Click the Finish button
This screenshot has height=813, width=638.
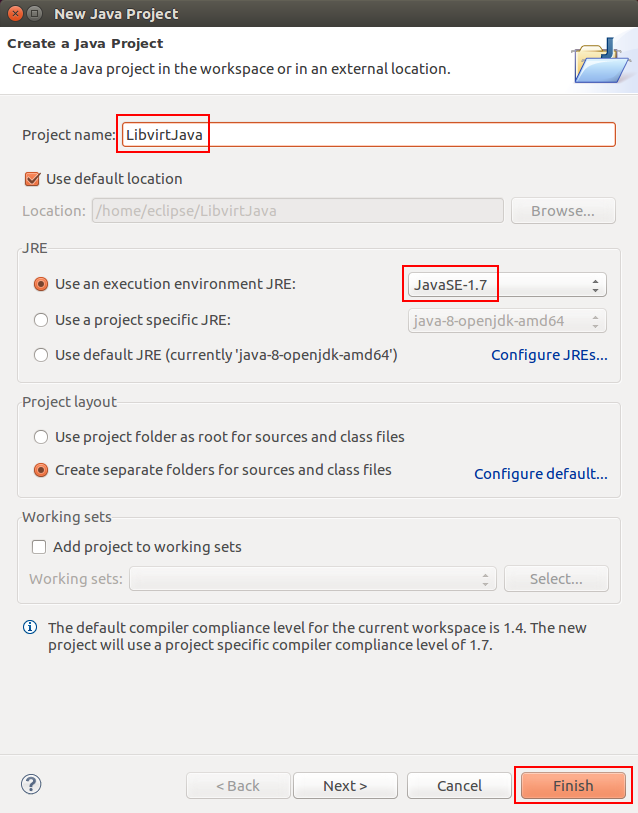coord(573,786)
